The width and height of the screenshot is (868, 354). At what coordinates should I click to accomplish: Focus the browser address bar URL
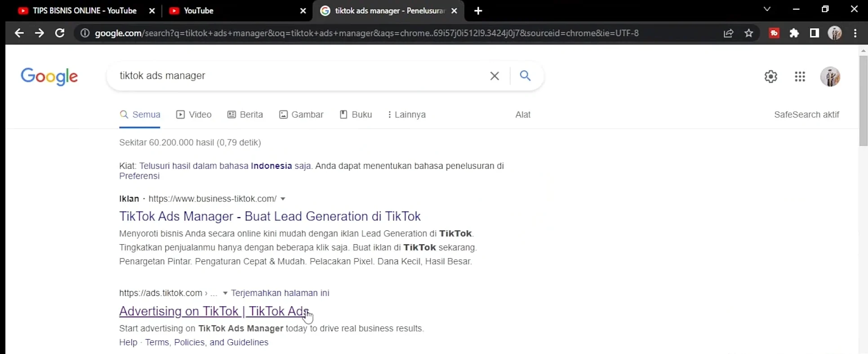[x=366, y=33]
